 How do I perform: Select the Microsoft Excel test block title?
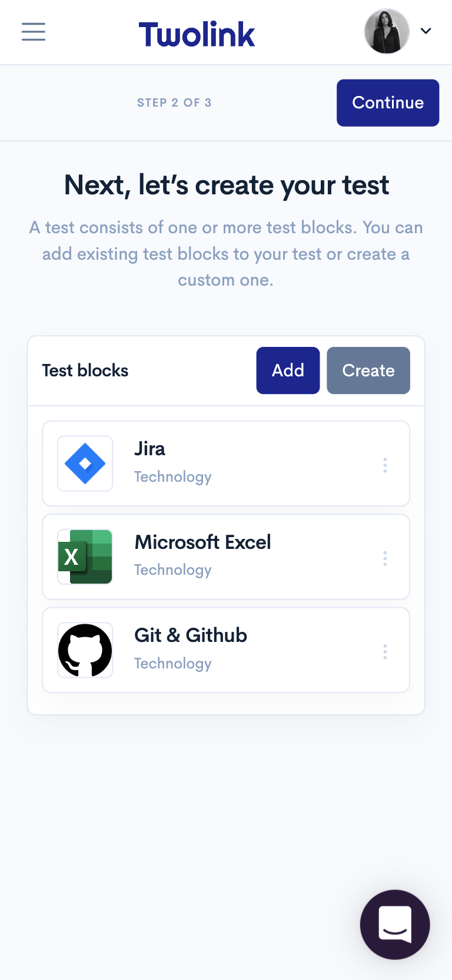[203, 542]
